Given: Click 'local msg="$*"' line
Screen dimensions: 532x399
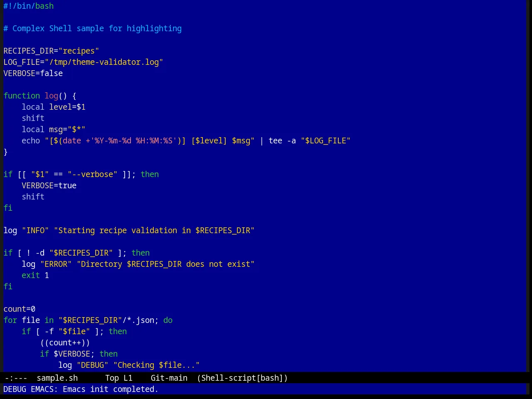Looking at the screenshot, I should (54, 129).
